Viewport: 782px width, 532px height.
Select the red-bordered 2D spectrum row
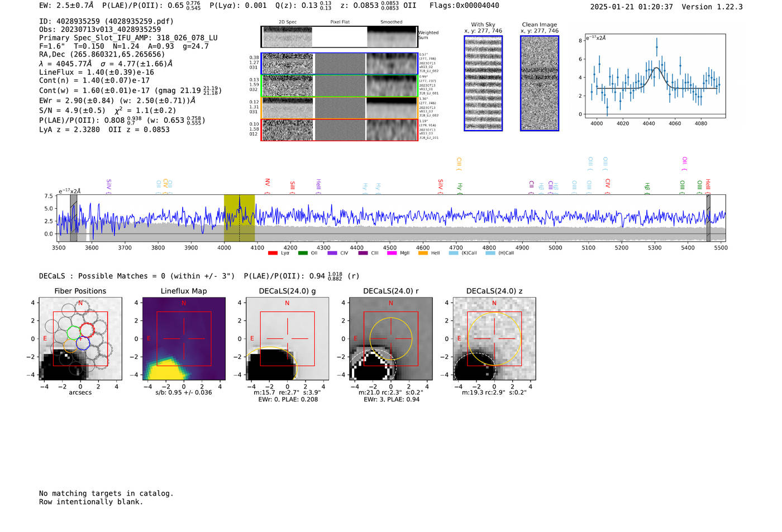coord(339,130)
